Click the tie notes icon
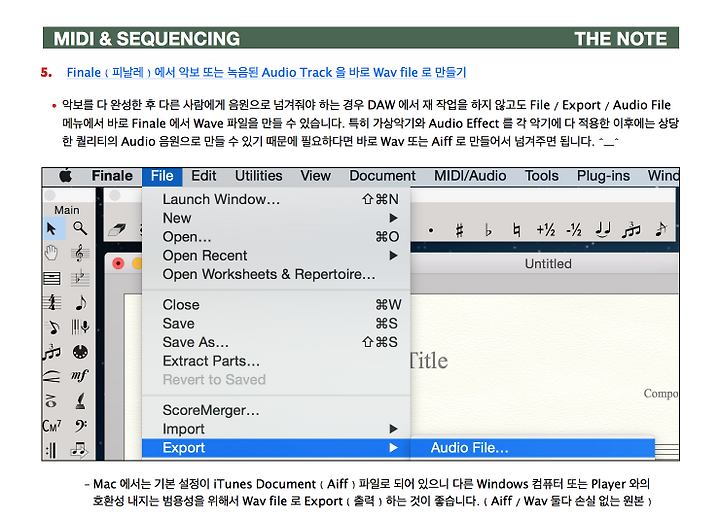 point(602,230)
